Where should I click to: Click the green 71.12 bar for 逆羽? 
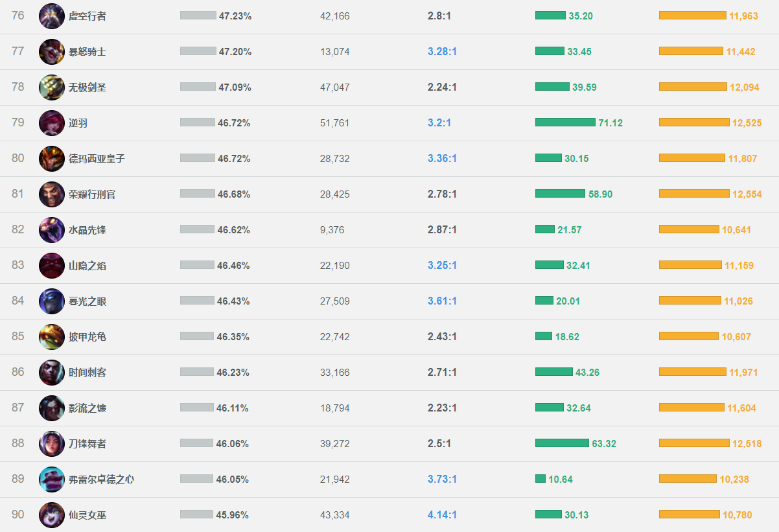point(565,122)
